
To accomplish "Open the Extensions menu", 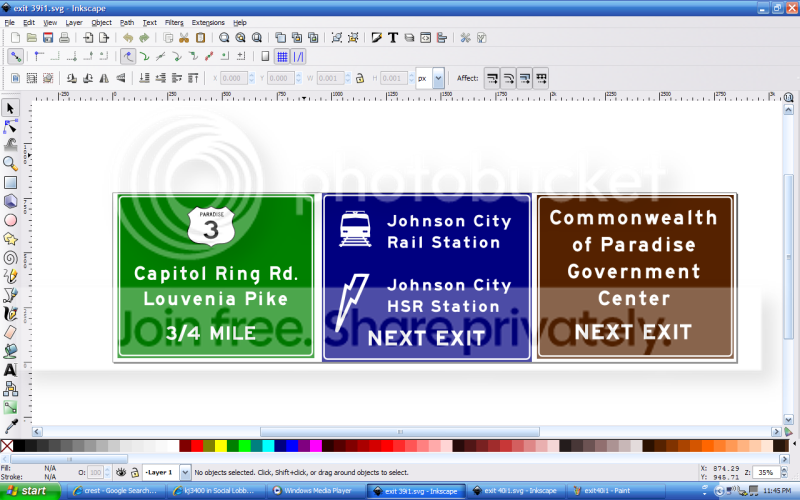I will [x=208, y=22].
